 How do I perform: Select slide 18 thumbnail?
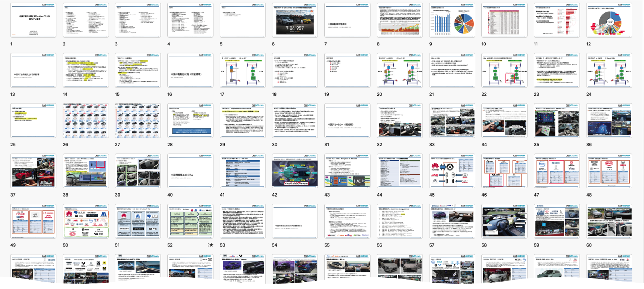(295, 70)
